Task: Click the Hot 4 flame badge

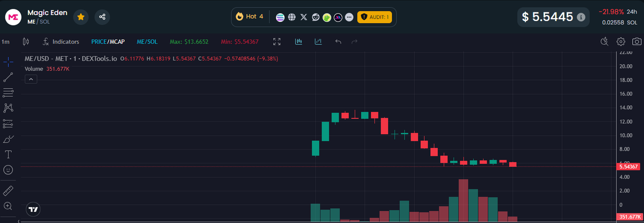Action: pyautogui.click(x=250, y=17)
